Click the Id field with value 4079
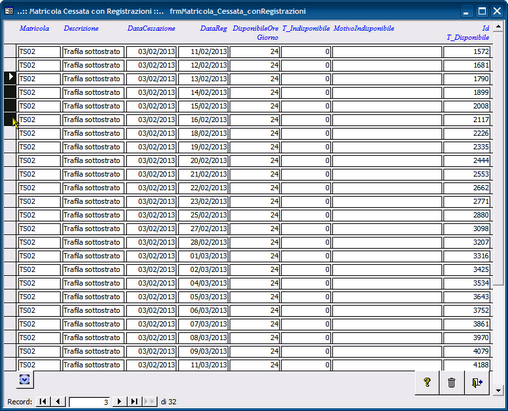The image size is (508, 411). [467, 351]
